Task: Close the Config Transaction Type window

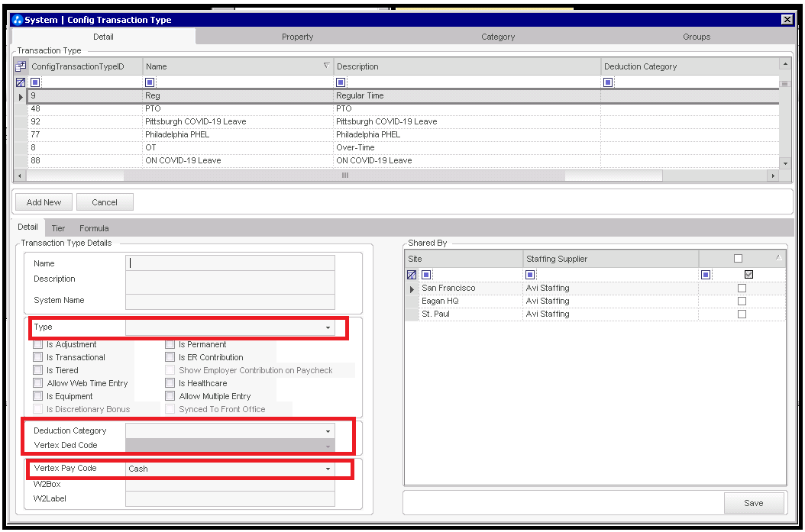Action: 787,20
